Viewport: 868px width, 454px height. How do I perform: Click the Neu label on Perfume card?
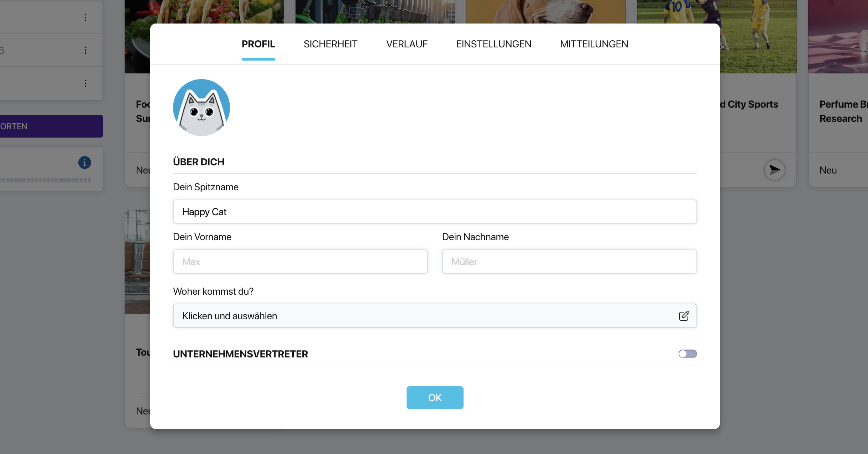tap(828, 170)
